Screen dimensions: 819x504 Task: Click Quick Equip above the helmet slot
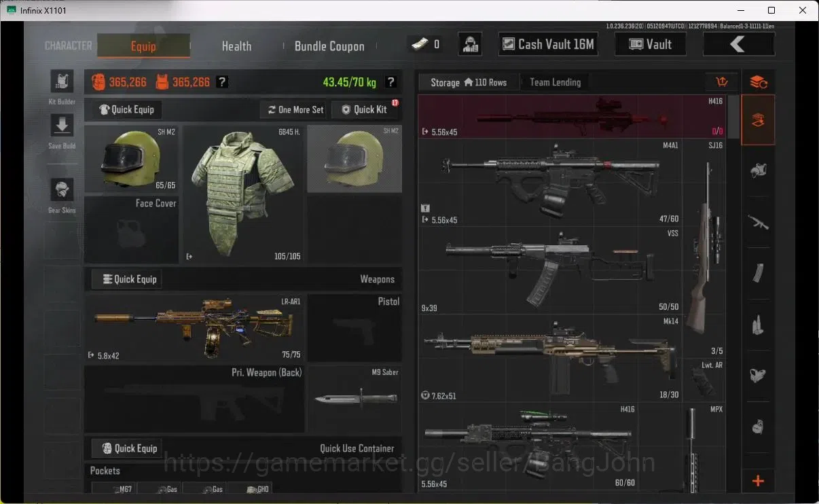point(127,109)
